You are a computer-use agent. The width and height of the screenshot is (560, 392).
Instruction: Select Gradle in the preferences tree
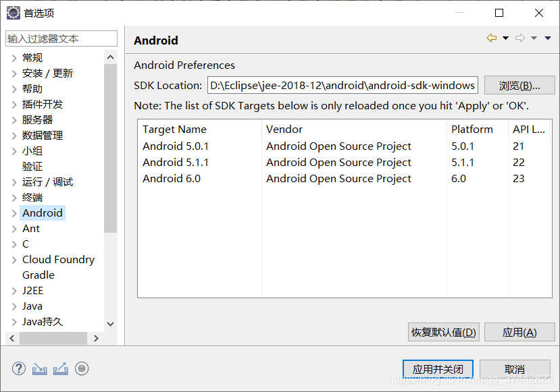39,275
